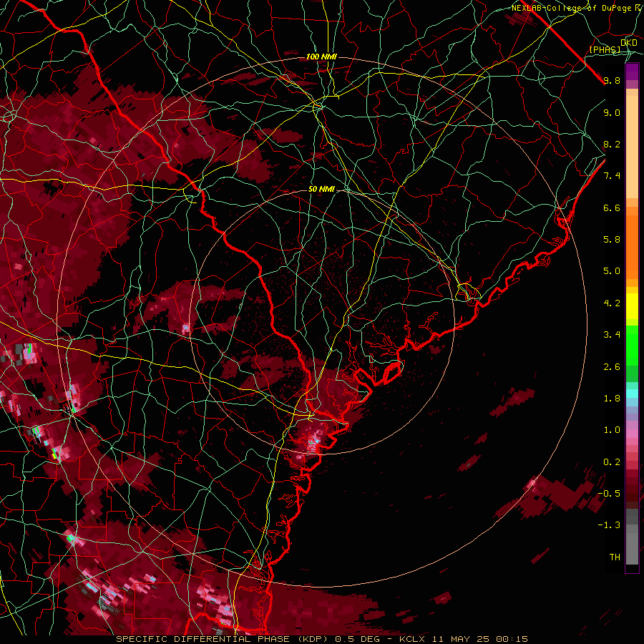Click the [PHAS] legend unit label

point(605,49)
